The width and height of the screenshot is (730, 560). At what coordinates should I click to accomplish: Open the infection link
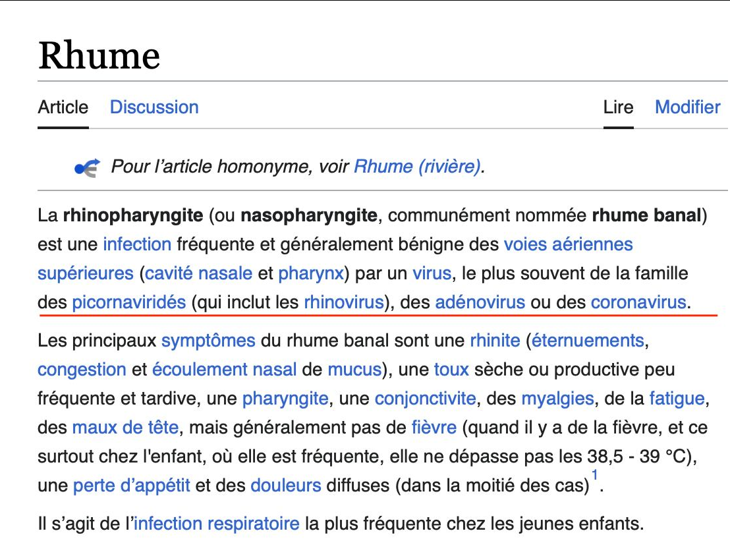(x=137, y=244)
